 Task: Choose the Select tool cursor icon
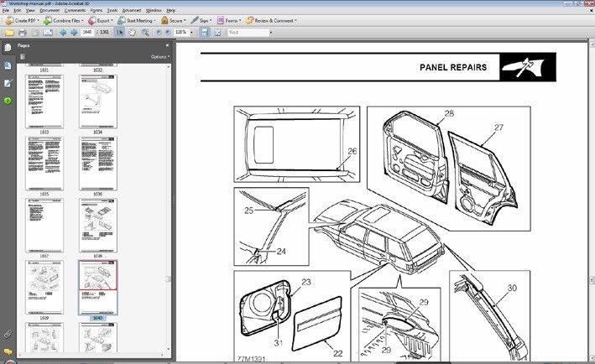[119, 33]
